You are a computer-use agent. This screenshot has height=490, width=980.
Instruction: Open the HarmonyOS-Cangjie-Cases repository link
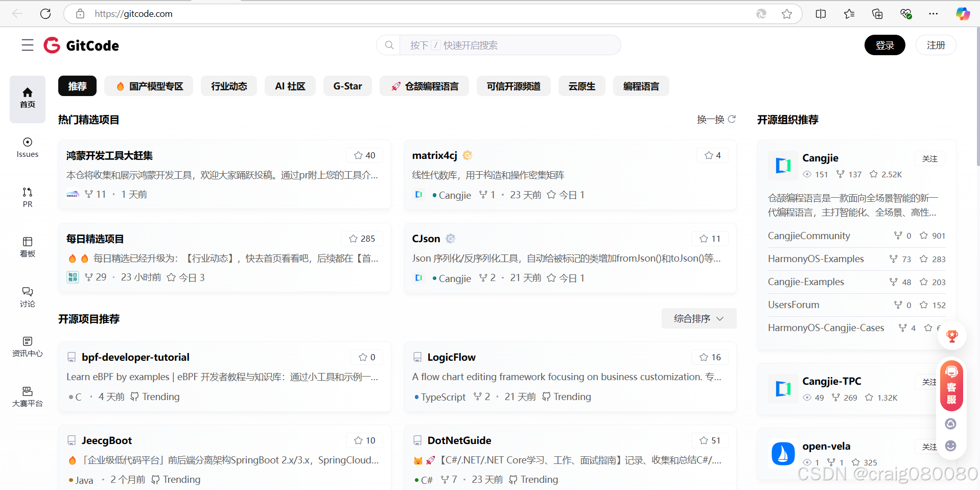pos(826,328)
